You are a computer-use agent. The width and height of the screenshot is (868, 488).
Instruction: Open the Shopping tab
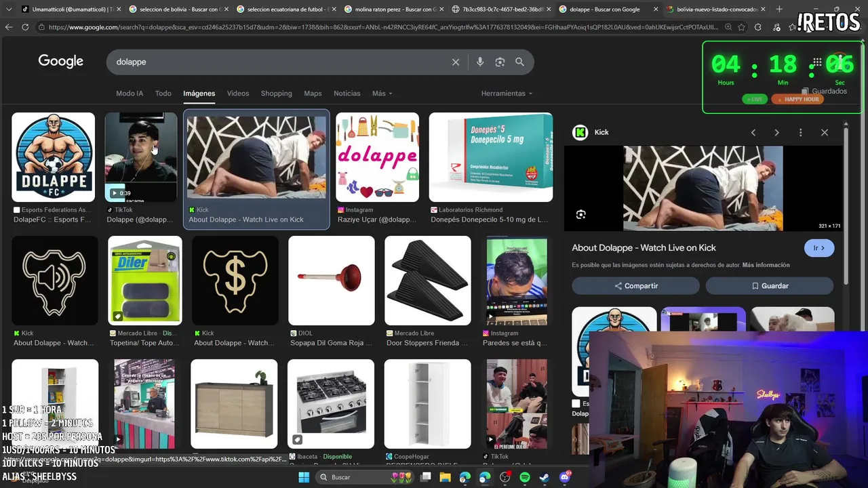pyautogui.click(x=276, y=94)
